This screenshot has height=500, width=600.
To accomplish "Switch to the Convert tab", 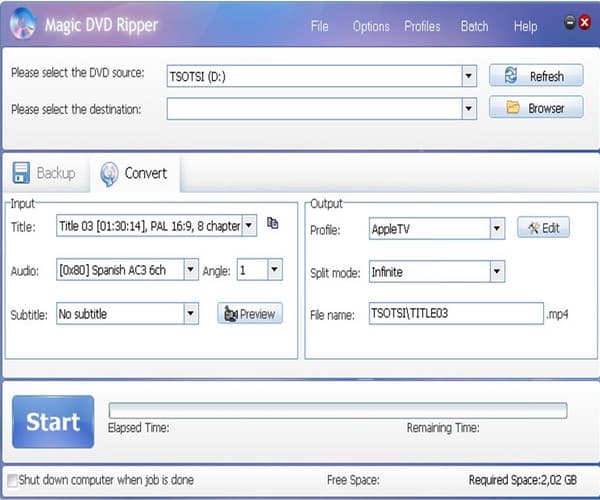I will click(x=135, y=173).
